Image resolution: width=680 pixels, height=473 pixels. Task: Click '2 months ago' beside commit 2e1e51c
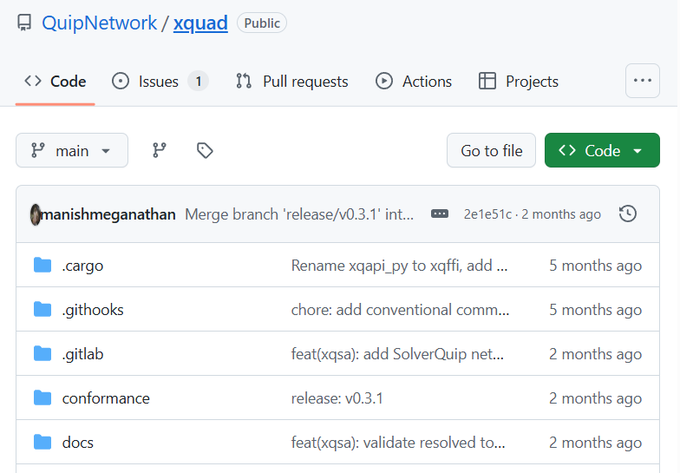pos(561,214)
